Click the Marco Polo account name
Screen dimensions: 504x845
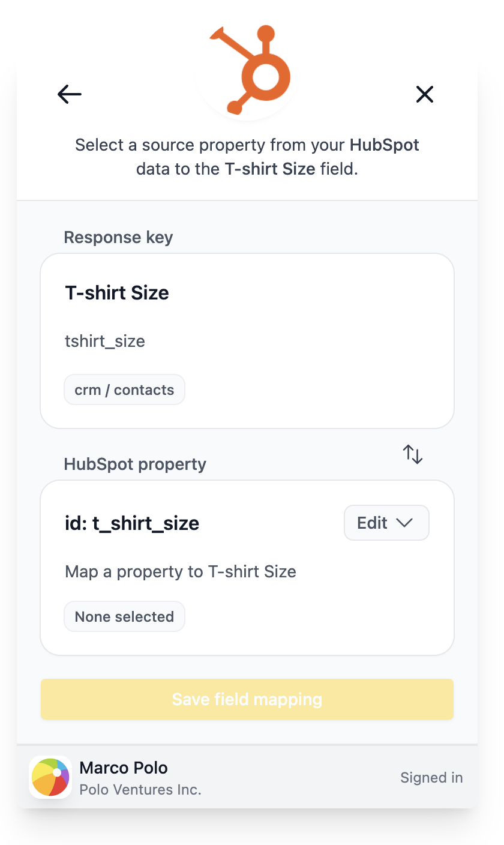click(124, 768)
